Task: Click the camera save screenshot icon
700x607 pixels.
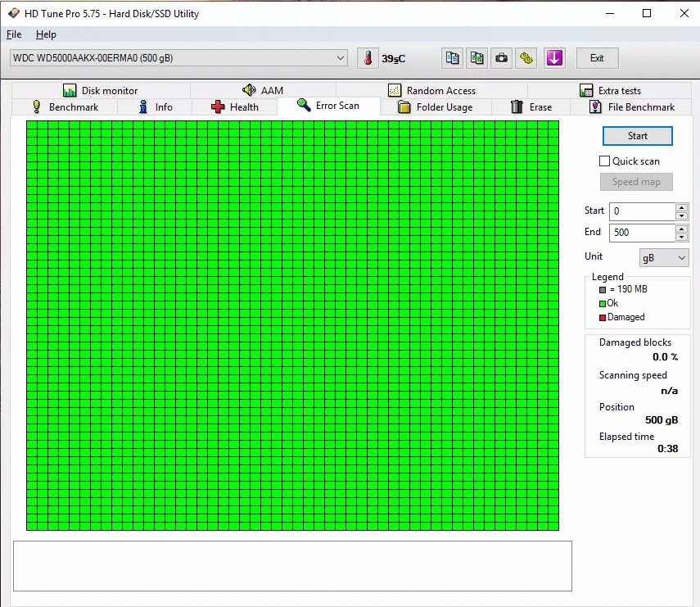Action: [x=501, y=58]
